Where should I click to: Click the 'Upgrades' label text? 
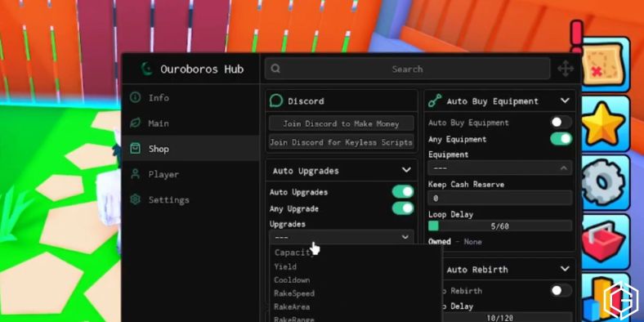tap(287, 224)
